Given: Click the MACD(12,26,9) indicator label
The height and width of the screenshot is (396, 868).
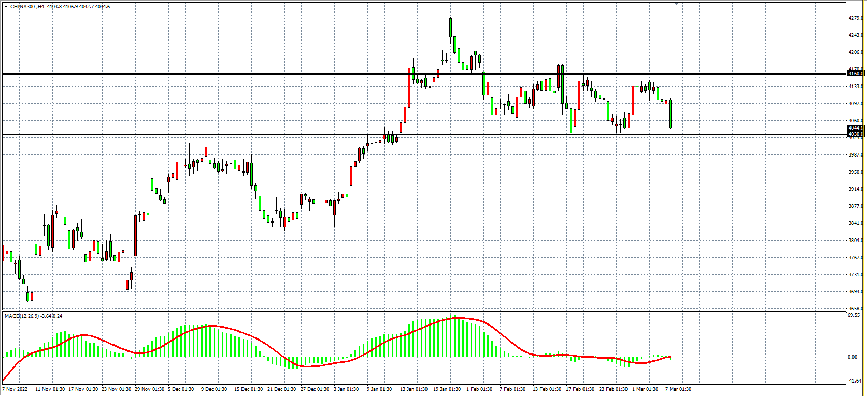Looking at the screenshot, I should click(21, 316).
